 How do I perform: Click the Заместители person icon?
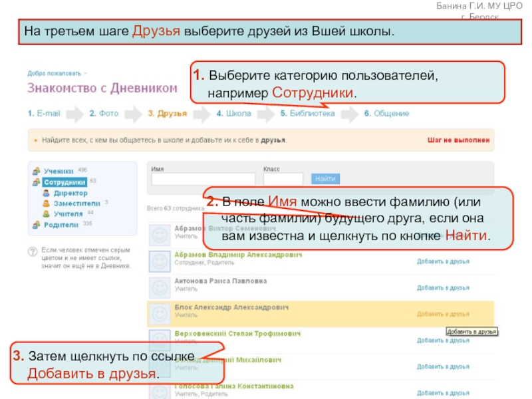tap(46, 203)
